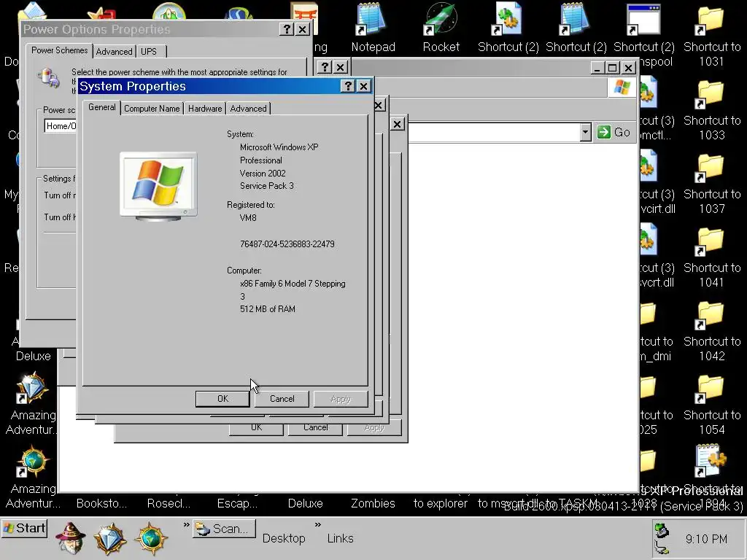Open the Hardware tab in System Properties
This screenshot has height=560, width=747.
coord(205,109)
